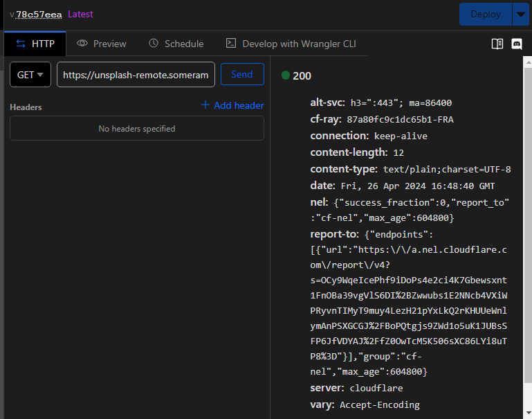532x419 pixels.
Task: Focus the request URL input field
Action: point(136,75)
